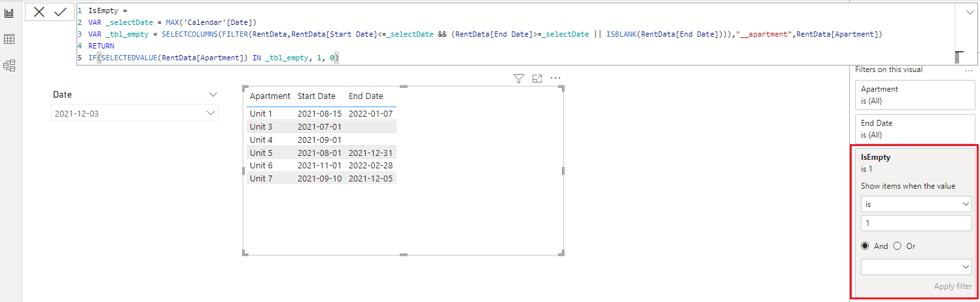Image resolution: width=980 pixels, height=302 pixels.
Task: Click the 2022-02-28 end date cell
Action: coord(370,165)
